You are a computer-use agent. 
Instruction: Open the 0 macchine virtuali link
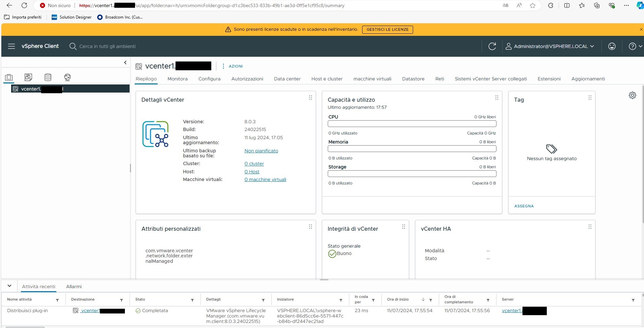(x=265, y=179)
